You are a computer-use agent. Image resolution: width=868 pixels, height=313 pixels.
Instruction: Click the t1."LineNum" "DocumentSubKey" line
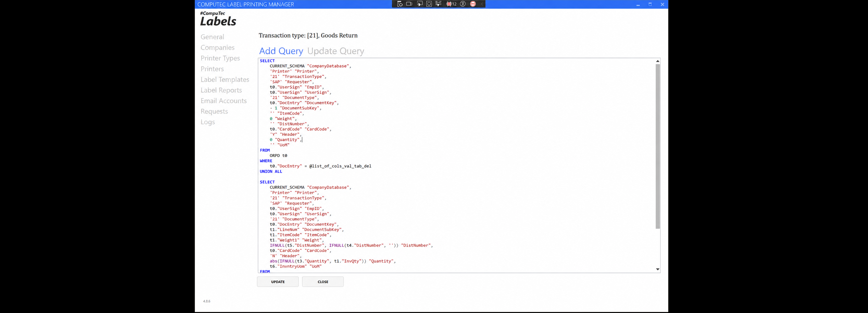point(307,230)
